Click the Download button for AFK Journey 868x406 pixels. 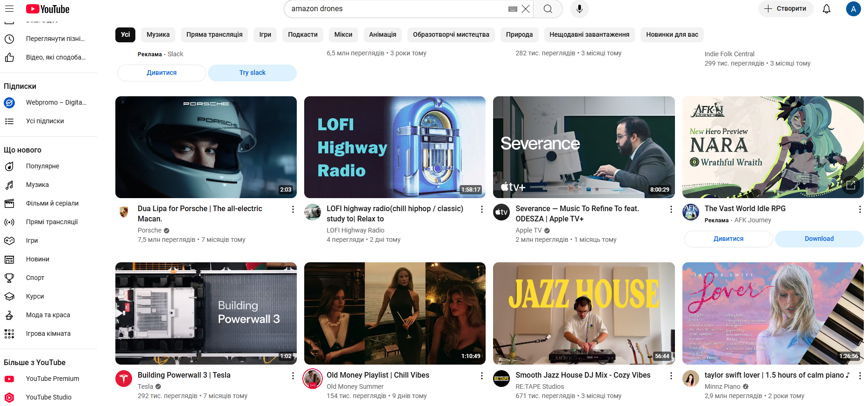(819, 239)
